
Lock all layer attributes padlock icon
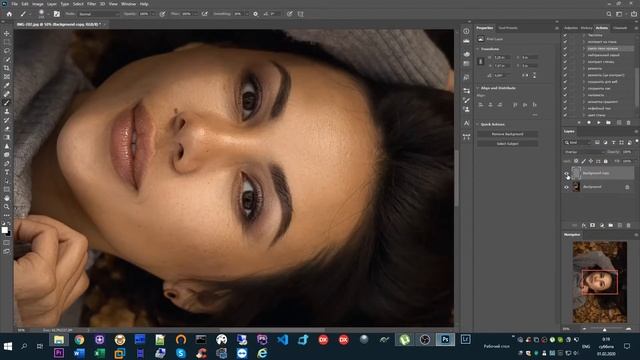click(x=606, y=161)
